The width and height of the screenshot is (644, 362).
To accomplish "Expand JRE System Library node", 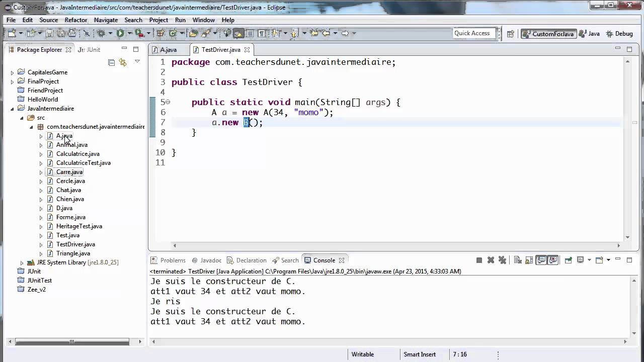I will click(x=22, y=262).
